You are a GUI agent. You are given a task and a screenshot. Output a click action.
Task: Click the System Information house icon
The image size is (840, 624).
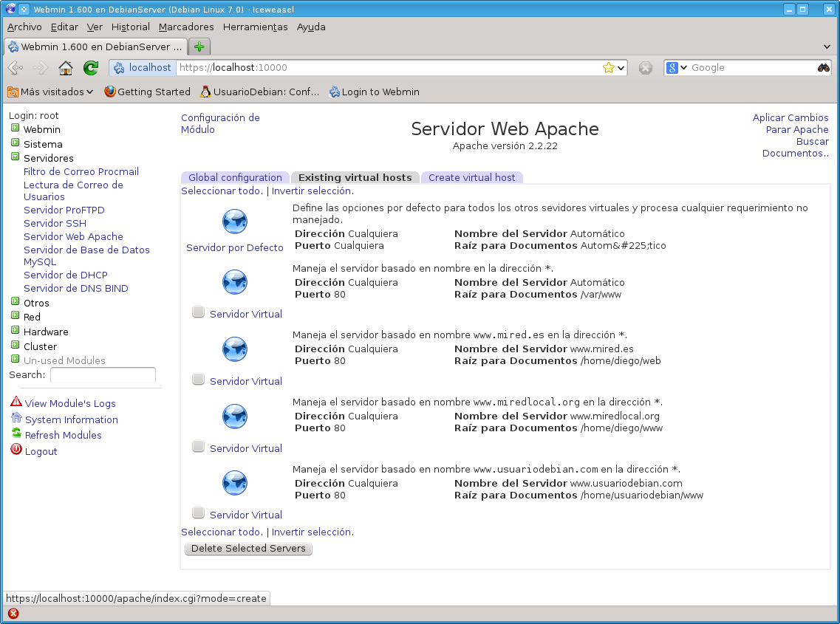tap(16, 418)
